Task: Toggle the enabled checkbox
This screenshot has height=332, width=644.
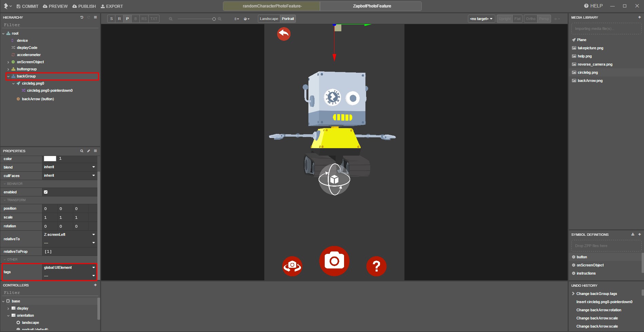Action: pos(46,192)
